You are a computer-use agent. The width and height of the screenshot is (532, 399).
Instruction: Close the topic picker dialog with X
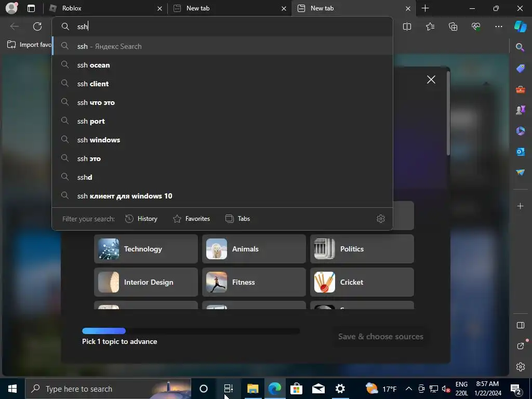click(431, 79)
